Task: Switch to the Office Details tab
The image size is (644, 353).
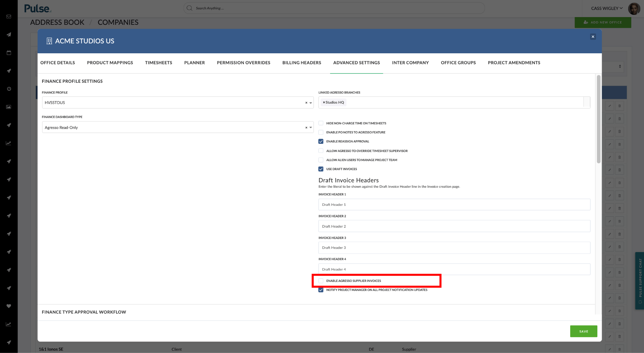Action: [x=58, y=63]
